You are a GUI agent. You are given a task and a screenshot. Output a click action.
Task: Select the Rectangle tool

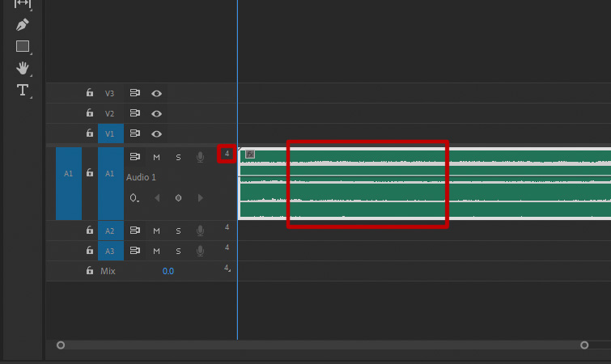(x=23, y=46)
